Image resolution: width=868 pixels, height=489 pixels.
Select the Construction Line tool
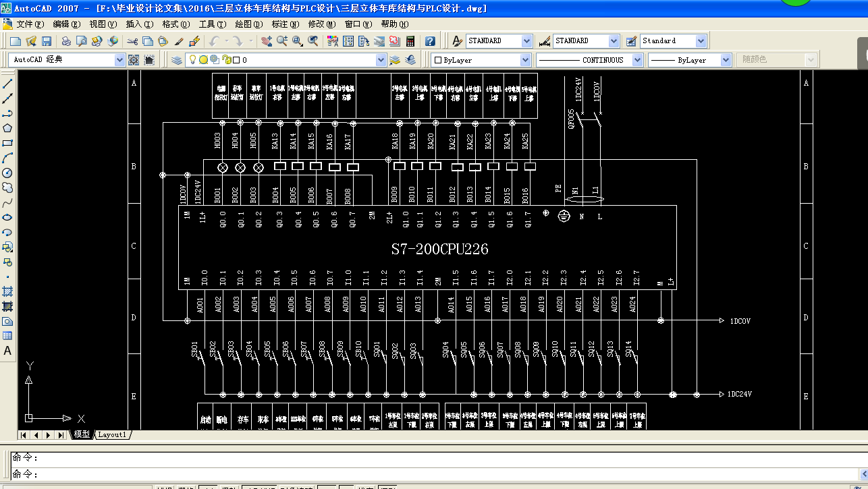tap(7, 98)
